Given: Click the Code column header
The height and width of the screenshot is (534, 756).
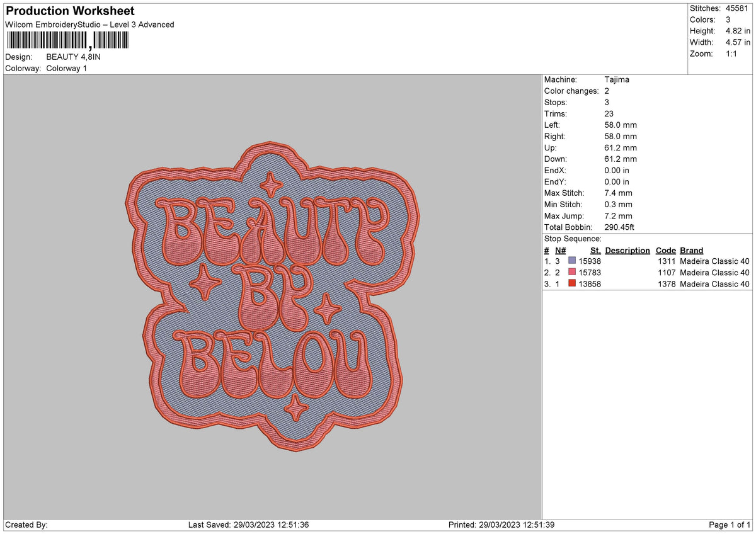Looking at the screenshot, I should (665, 250).
